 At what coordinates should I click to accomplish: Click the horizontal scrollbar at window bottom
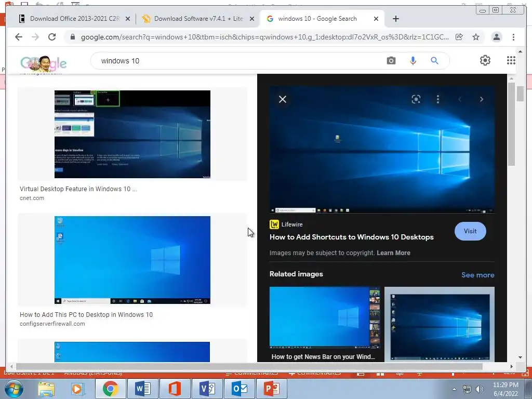pyautogui.click(x=249, y=366)
